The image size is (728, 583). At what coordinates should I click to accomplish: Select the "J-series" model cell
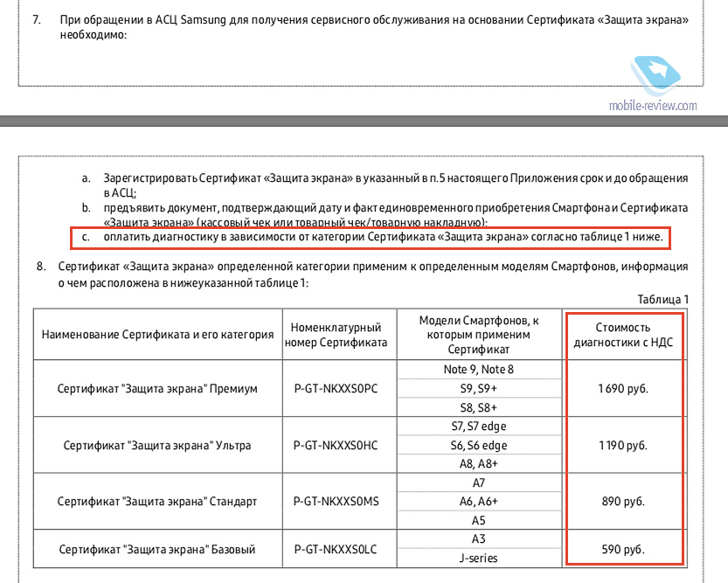479,558
